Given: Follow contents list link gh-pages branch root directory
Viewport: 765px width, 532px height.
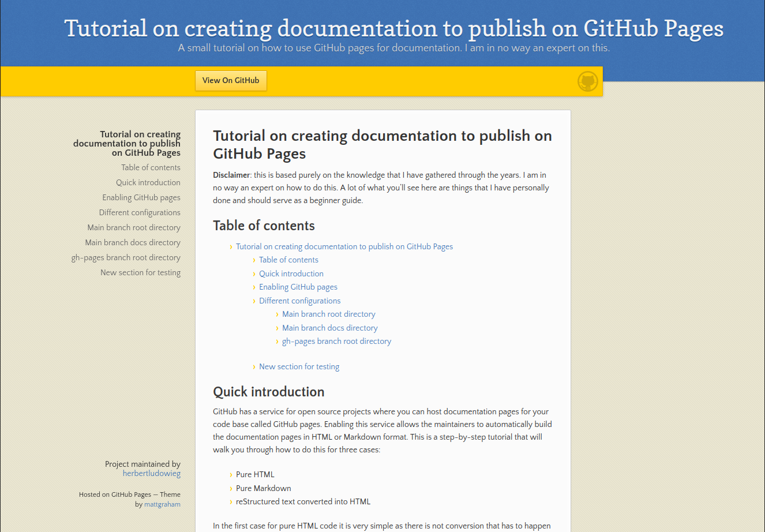Looking at the screenshot, I should 337,341.
